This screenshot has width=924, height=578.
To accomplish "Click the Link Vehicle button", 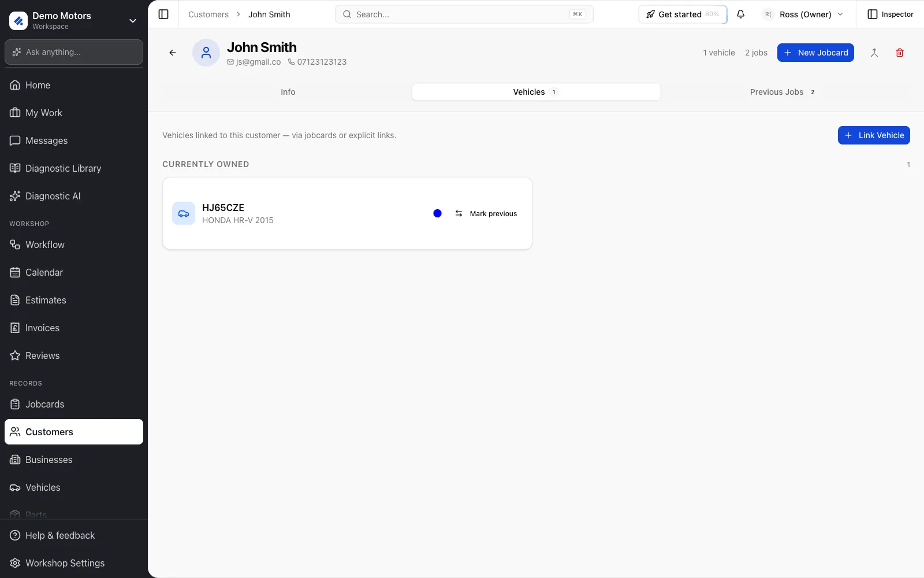I will [874, 135].
